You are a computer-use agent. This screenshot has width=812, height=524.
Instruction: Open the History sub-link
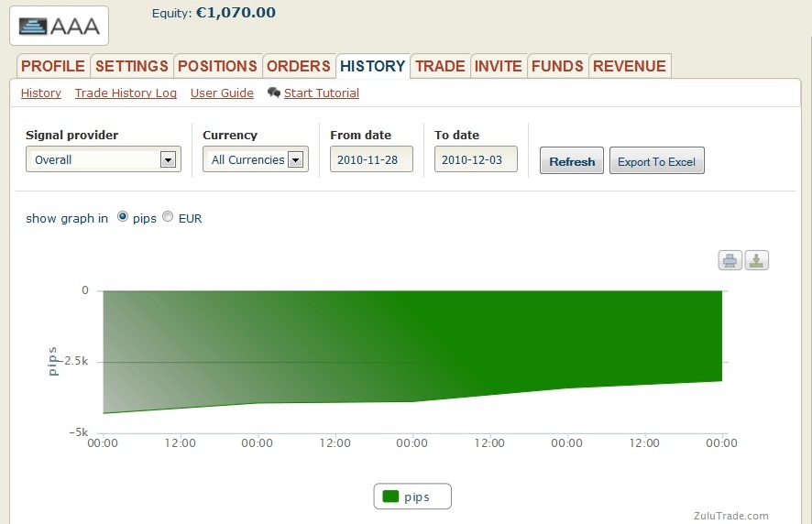point(41,93)
